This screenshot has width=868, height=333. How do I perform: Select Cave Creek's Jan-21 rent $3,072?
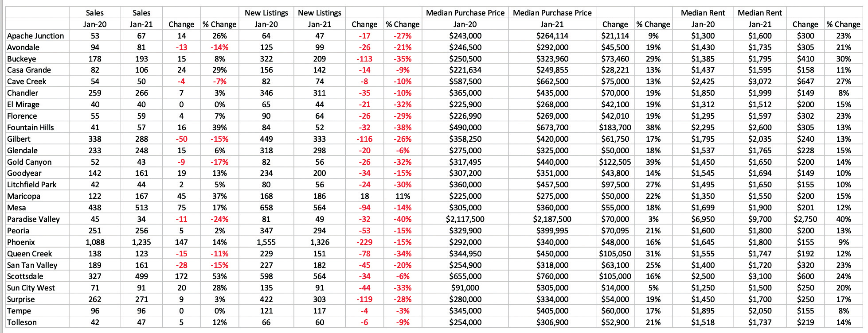(760, 81)
